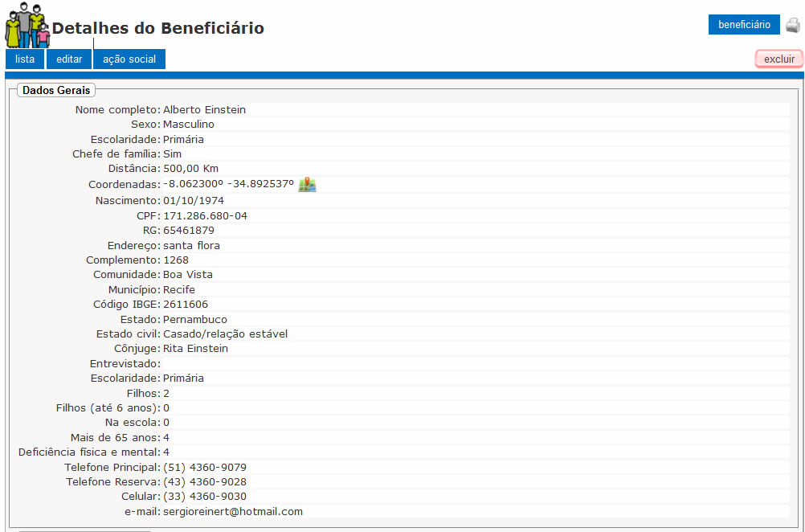Select the IBGE code 2611606
Viewport: 805px width, 532px height.
point(186,304)
